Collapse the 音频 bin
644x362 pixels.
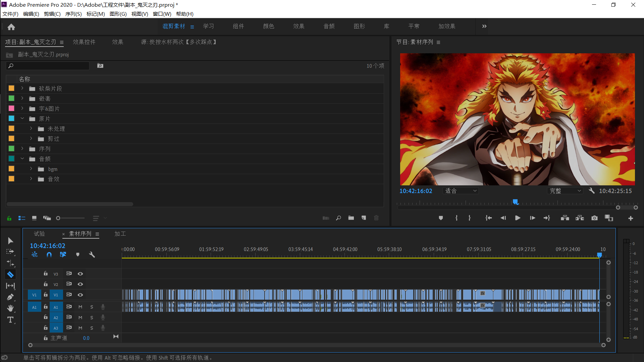pos(22,159)
